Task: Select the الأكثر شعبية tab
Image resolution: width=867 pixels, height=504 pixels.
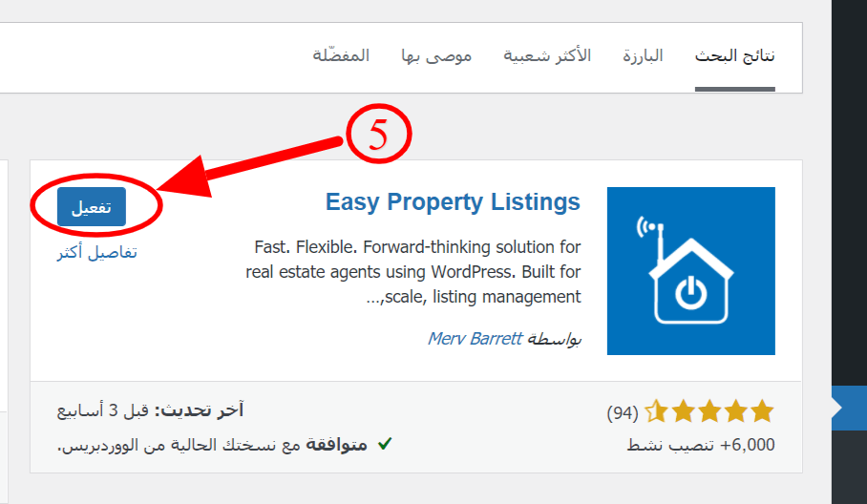Action: 547,55
